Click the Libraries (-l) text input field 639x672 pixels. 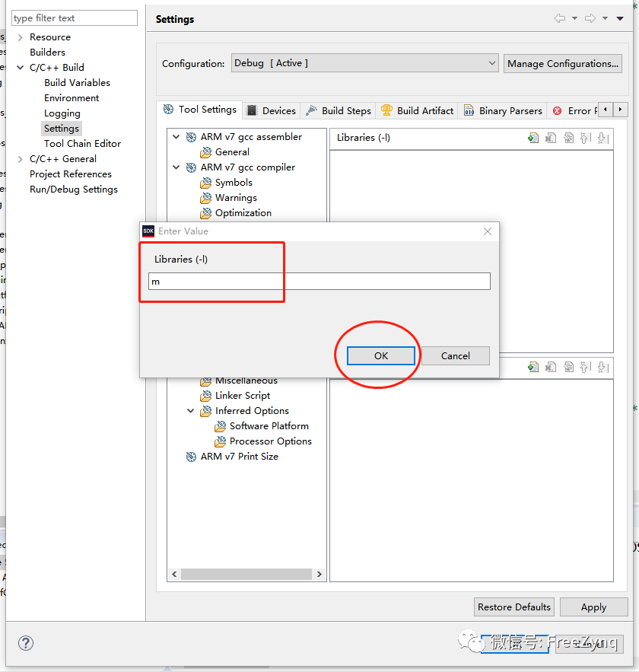tap(319, 282)
